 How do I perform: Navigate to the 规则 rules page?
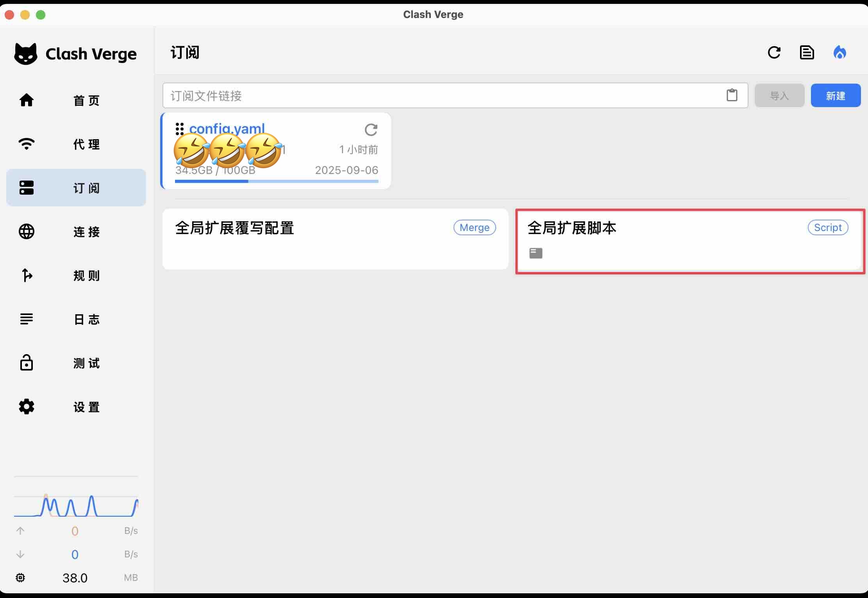pos(76,276)
